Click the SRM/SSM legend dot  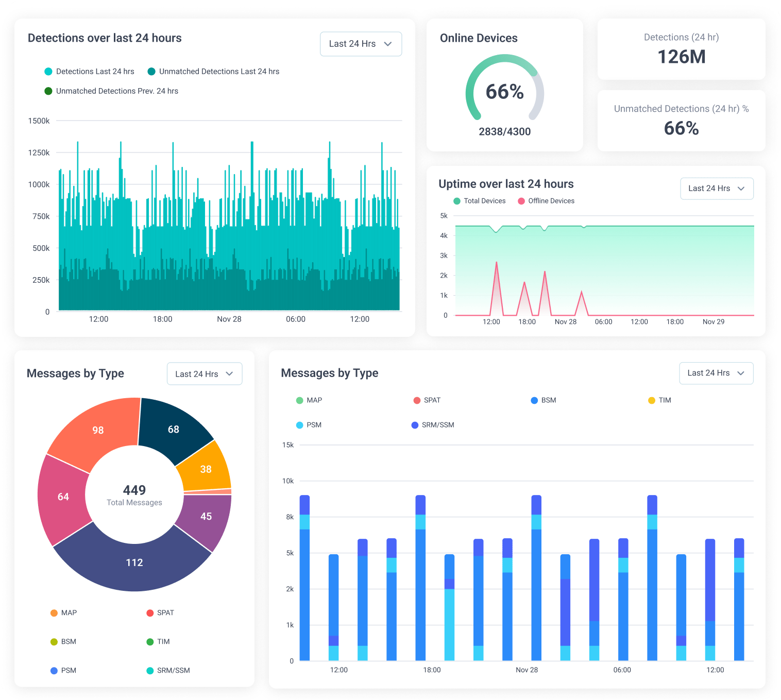coord(414,424)
